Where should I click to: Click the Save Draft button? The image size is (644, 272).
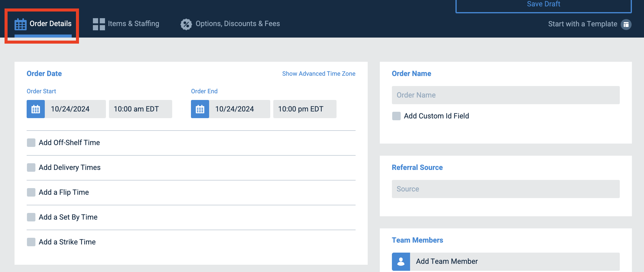544,5
